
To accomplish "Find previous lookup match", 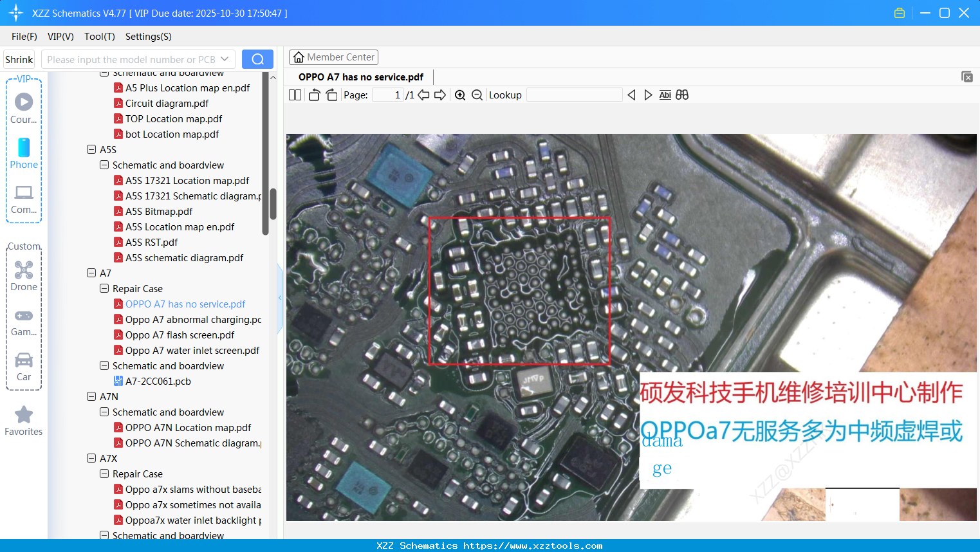I will pos(631,95).
